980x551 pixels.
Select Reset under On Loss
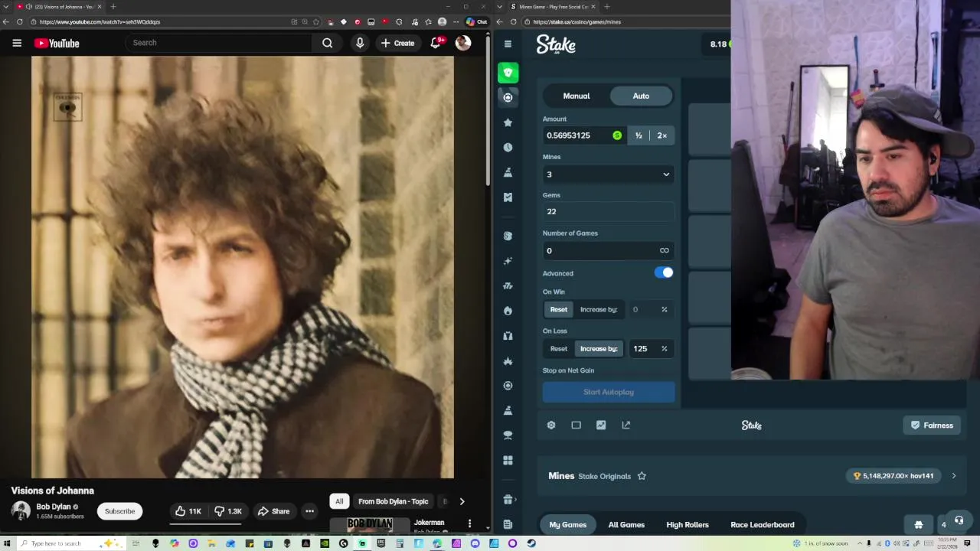[x=559, y=348]
